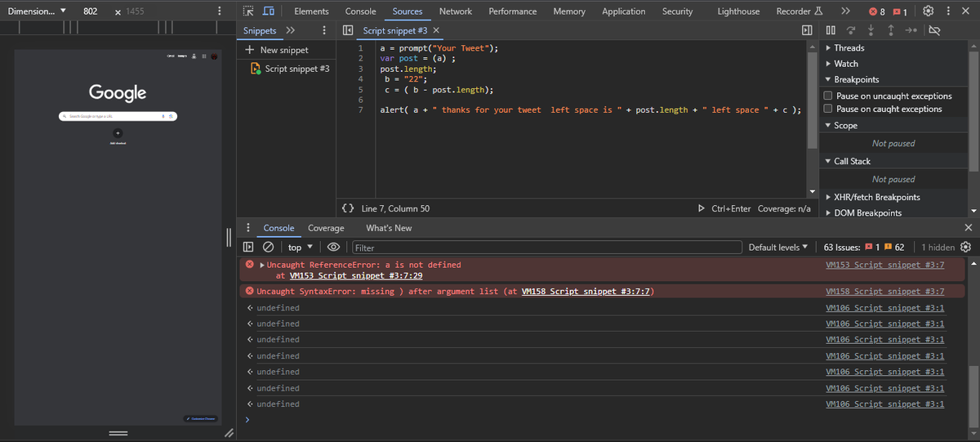Click the step out of function icon
The image size is (980, 442).
[x=890, y=30]
